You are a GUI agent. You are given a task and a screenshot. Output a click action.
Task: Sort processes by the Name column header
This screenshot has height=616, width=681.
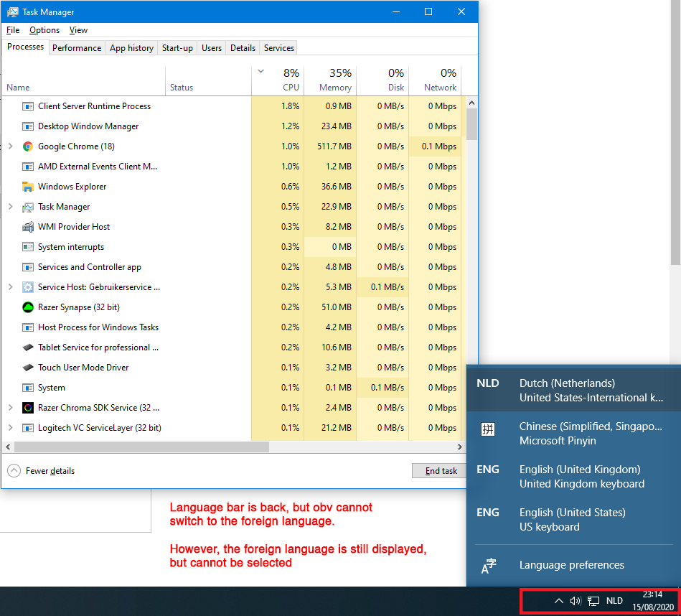click(83, 81)
